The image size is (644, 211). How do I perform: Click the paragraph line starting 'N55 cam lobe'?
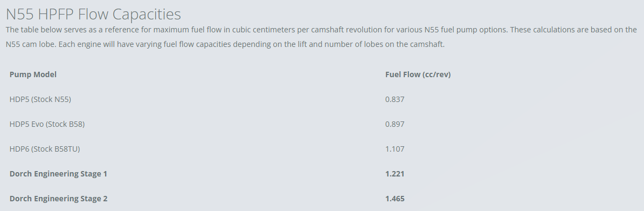pos(225,44)
